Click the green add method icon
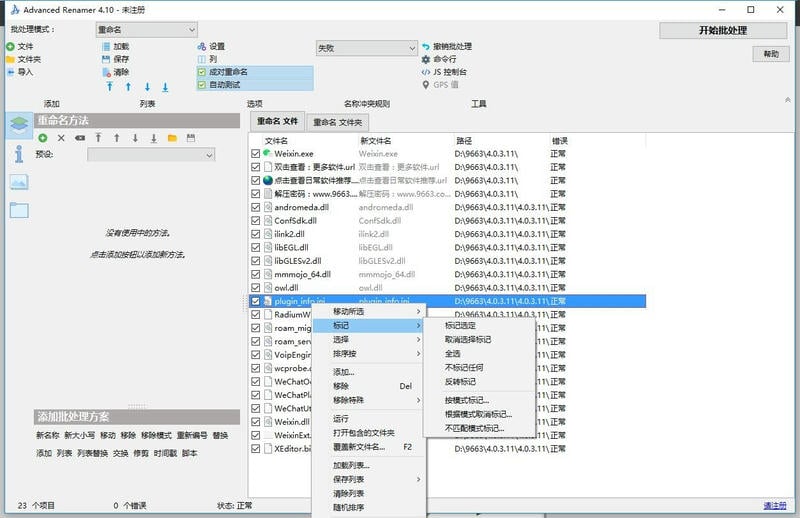Screen dimensions: 800x518 (x=43, y=137)
